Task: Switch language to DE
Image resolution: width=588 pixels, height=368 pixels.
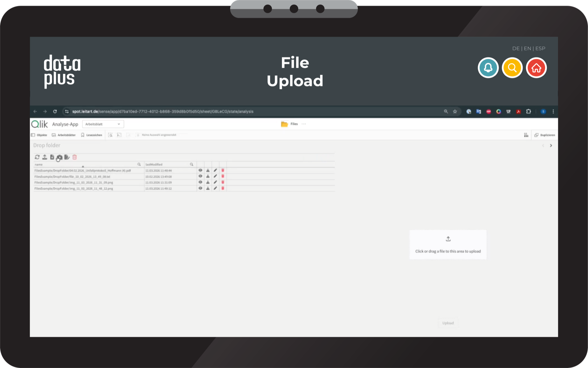Action: click(516, 48)
